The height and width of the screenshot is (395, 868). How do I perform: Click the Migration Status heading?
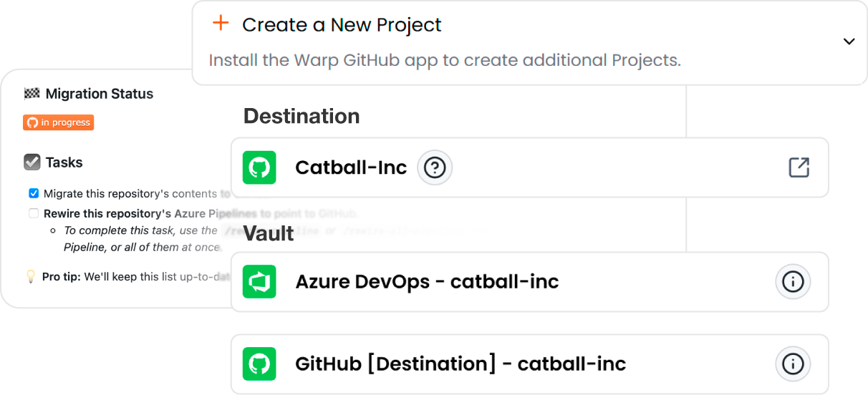(x=100, y=94)
